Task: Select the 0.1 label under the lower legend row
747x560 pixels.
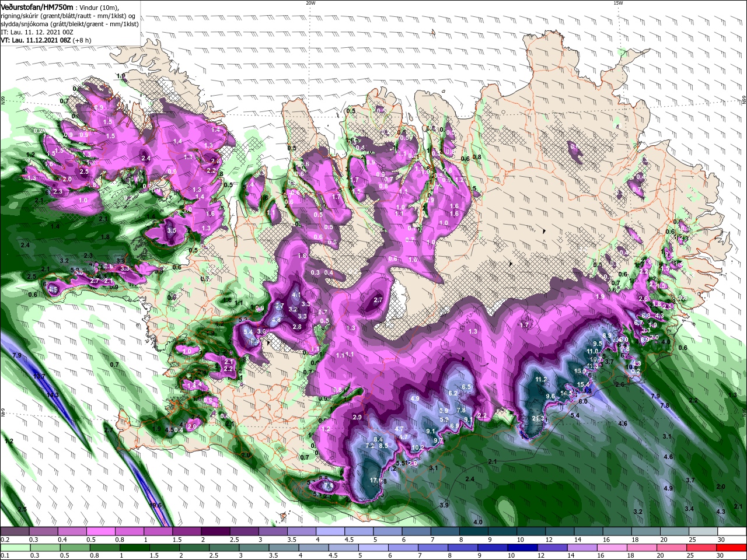Action: [x=5, y=556]
